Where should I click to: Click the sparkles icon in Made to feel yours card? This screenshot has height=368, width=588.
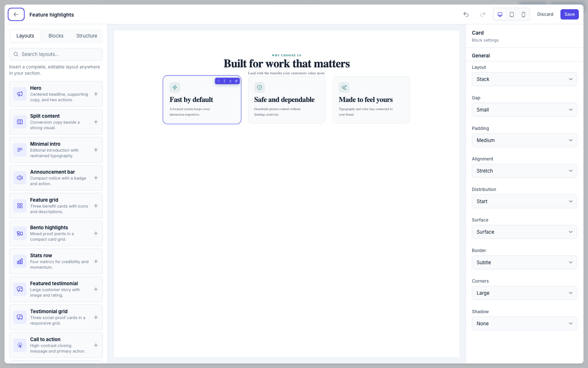click(344, 88)
